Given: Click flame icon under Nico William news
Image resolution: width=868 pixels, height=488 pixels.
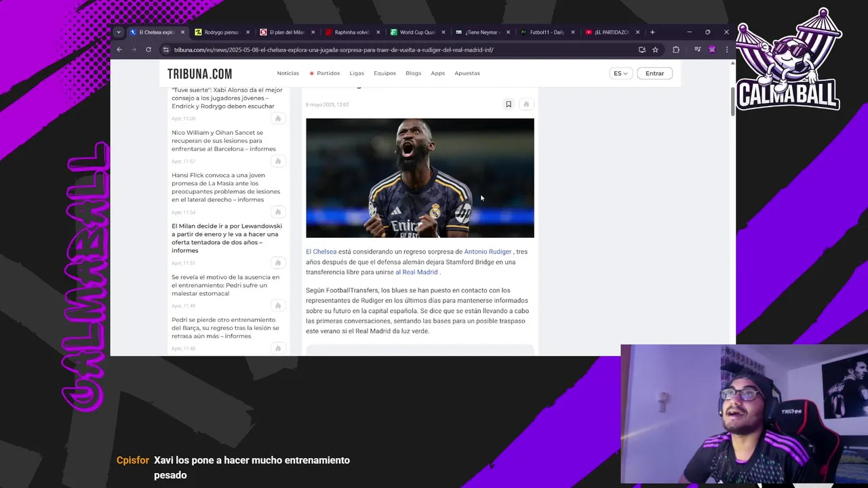Looking at the screenshot, I should (277, 161).
